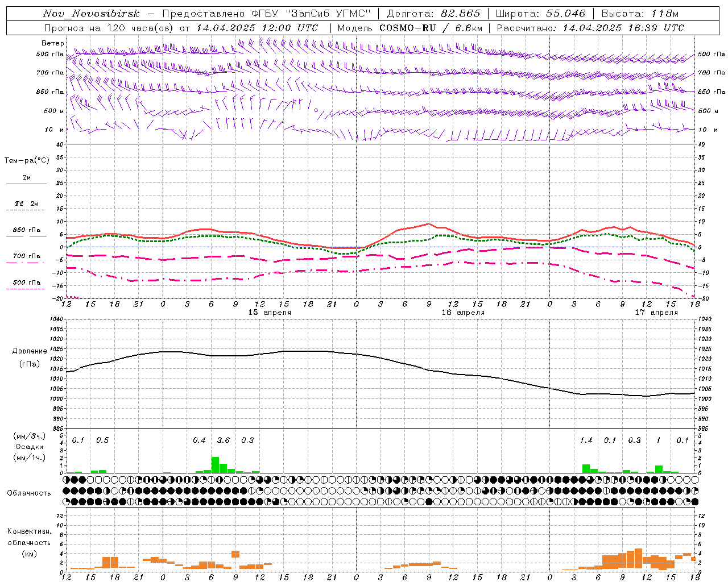The image size is (728, 582).
Task: Click the 'Облачность' cloudiness label
Action: (x=29, y=493)
